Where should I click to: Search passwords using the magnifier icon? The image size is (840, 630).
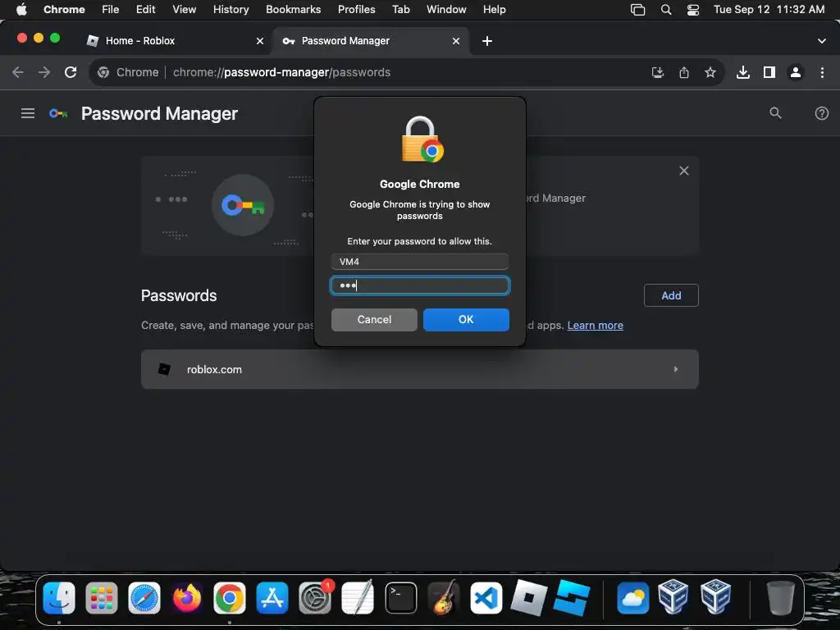click(x=775, y=113)
